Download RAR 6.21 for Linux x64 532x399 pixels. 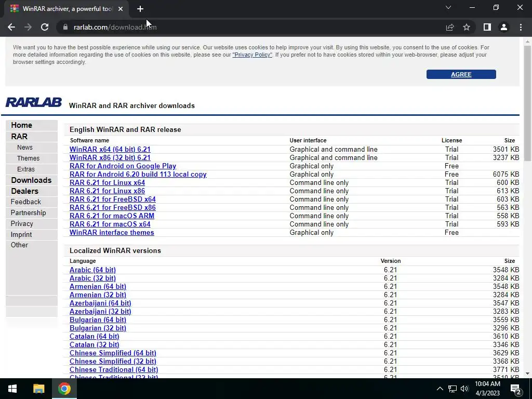tap(107, 182)
